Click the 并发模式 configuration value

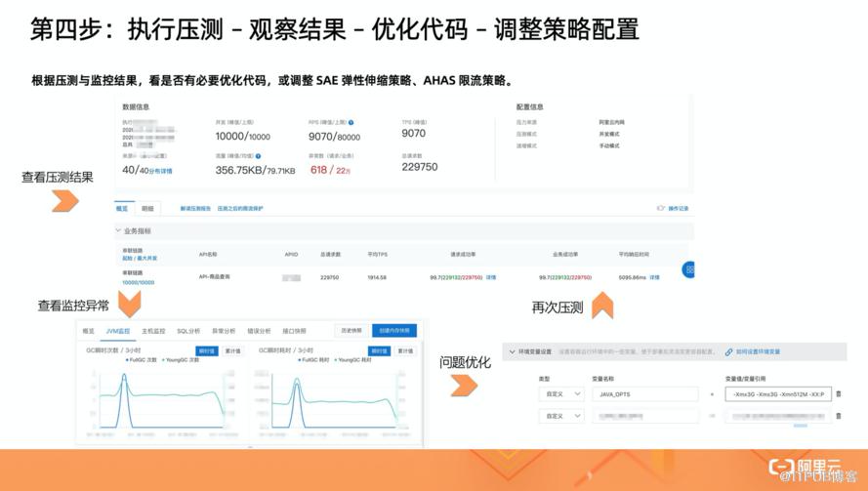tap(609, 134)
